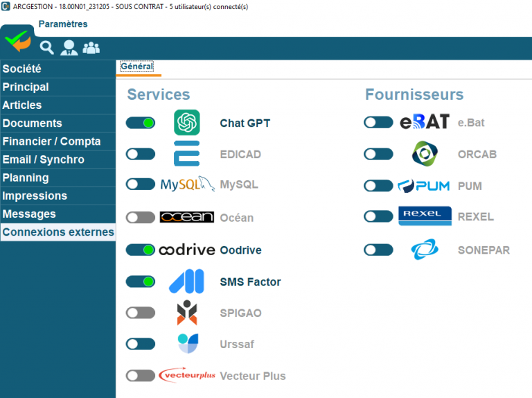Enable the MySQL connection toggle
Screen dimensions: 532x398
pos(141,184)
